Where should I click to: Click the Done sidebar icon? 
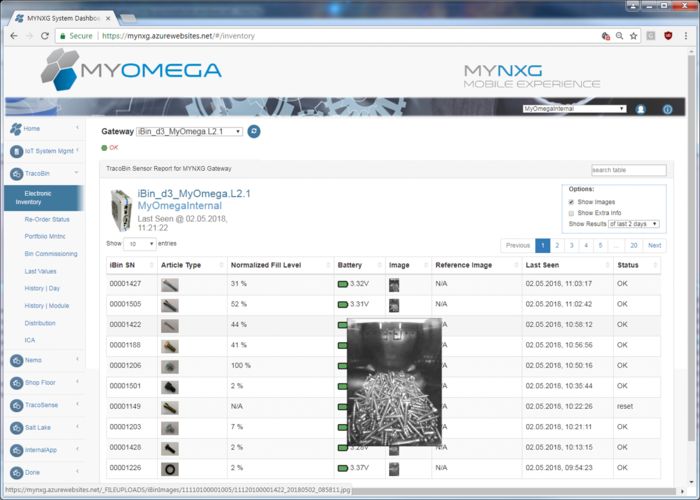coord(17,473)
